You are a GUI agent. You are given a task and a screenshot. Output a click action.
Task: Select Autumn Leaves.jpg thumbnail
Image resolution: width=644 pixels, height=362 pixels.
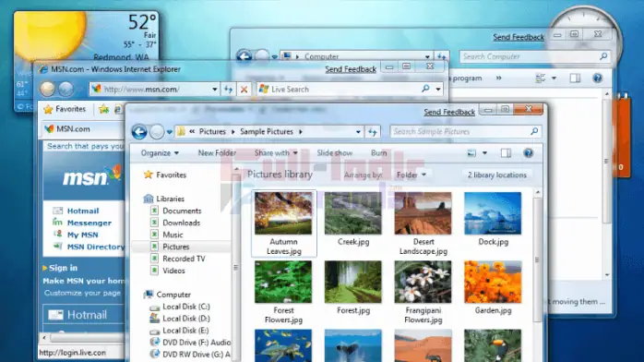283,213
